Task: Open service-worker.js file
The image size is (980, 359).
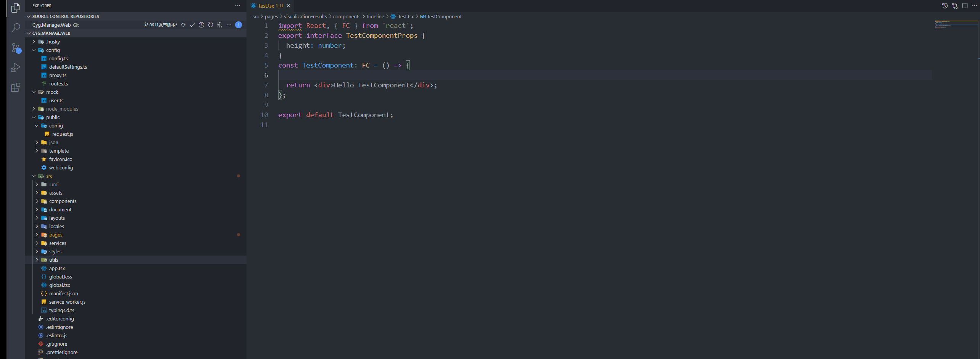Action: coord(67,302)
